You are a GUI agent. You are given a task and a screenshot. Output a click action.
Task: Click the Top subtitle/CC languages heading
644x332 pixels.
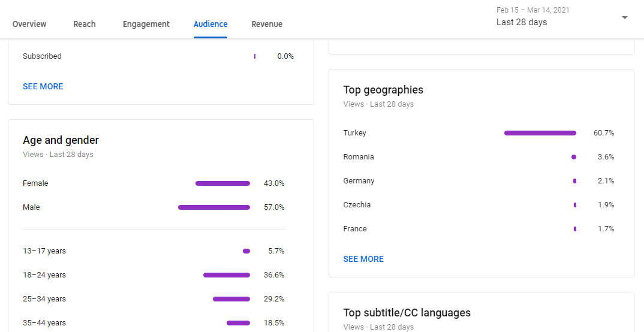click(x=407, y=313)
